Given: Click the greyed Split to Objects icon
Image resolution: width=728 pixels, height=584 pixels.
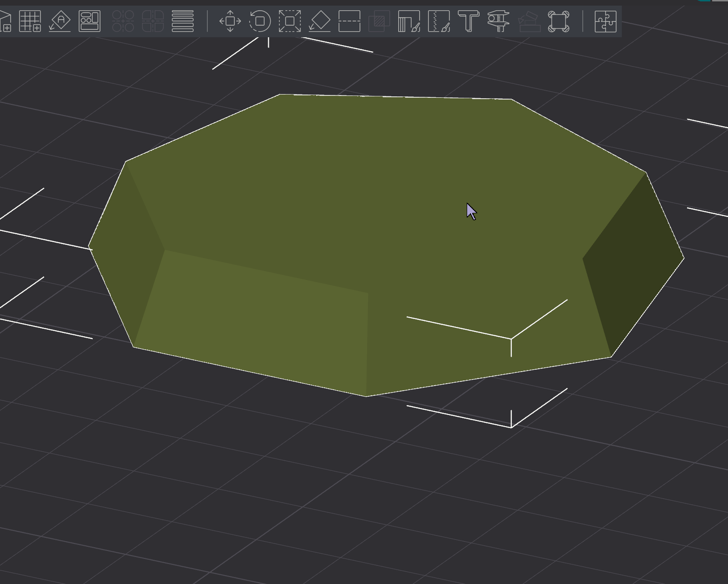Looking at the screenshot, I should pyautogui.click(x=123, y=21).
